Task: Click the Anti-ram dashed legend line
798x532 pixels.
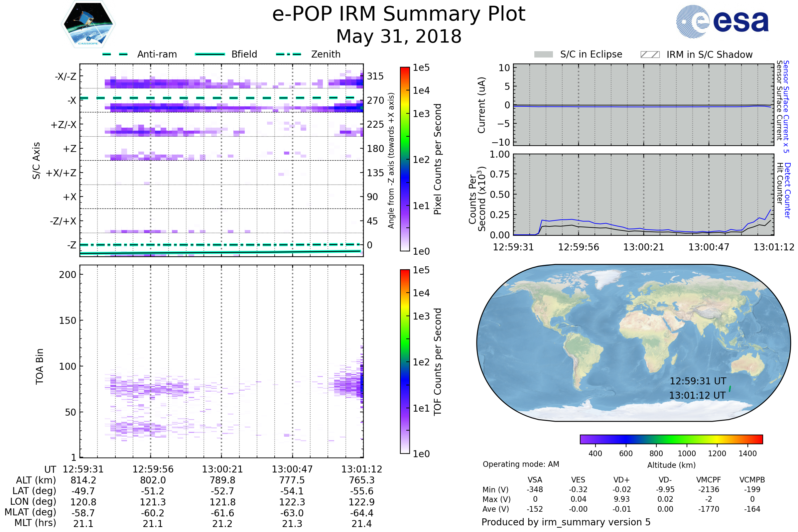Action: (x=115, y=54)
